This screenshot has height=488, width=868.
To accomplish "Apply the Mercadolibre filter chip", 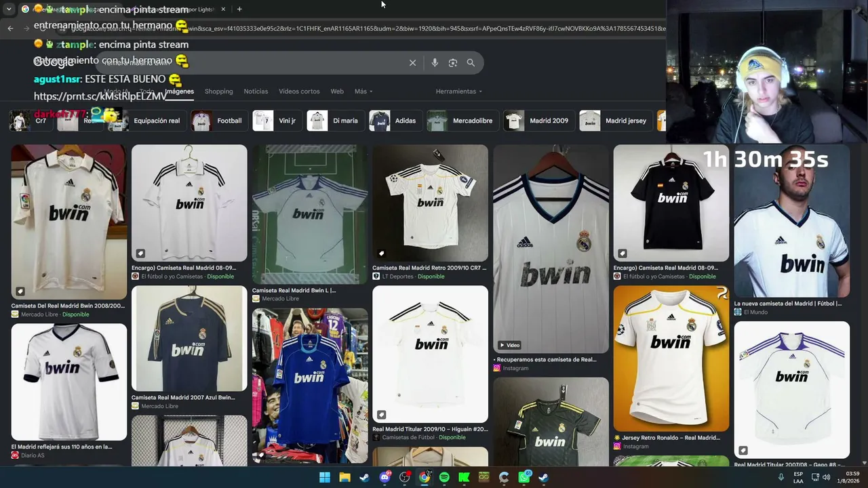I will tap(462, 121).
